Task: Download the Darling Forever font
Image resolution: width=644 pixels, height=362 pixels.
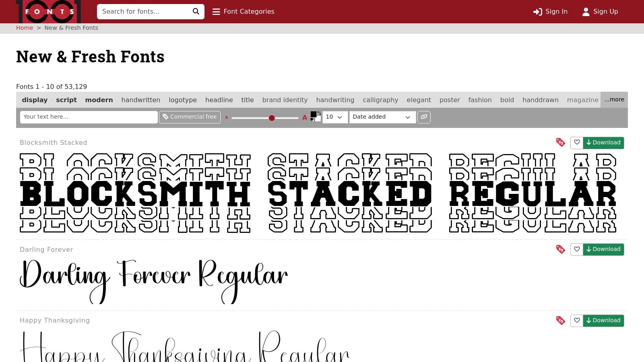Action: pyautogui.click(x=603, y=249)
